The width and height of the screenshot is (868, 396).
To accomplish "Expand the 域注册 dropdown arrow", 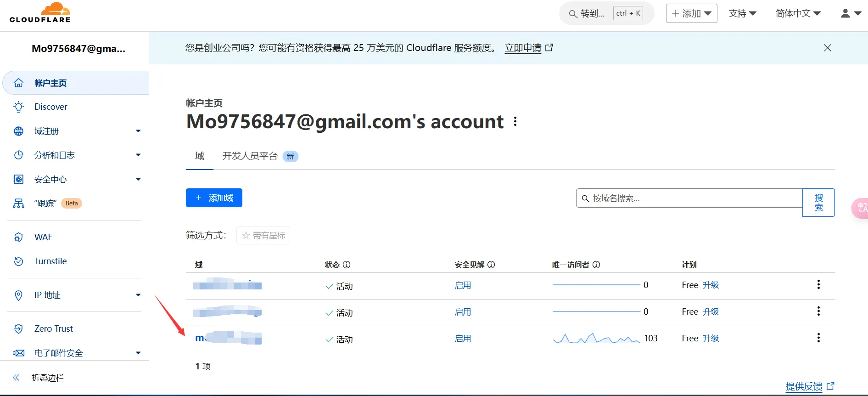I will point(138,131).
